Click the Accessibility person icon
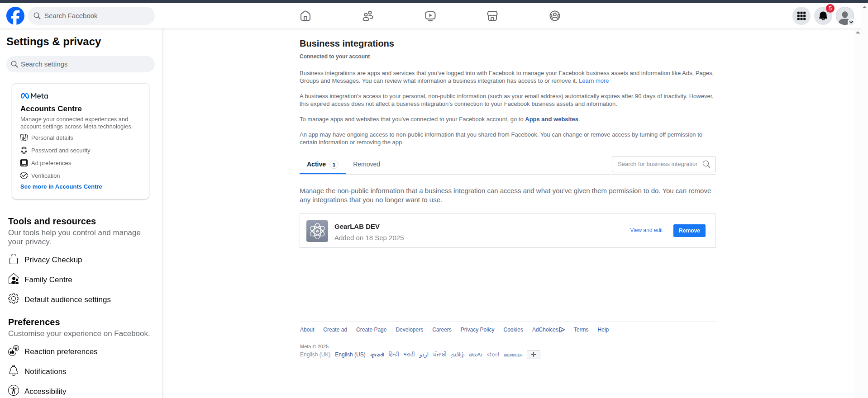The width and height of the screenshot is (868, 398). click(x=14, y=390)
